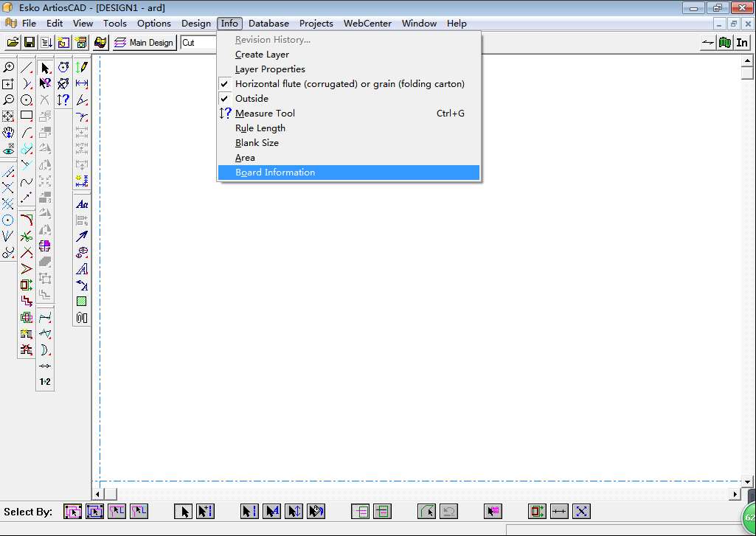Image resolution: width=756 pixels, height=536 pixels.
Task: Click the red-green Select By status icon
Action: point(537,512)
